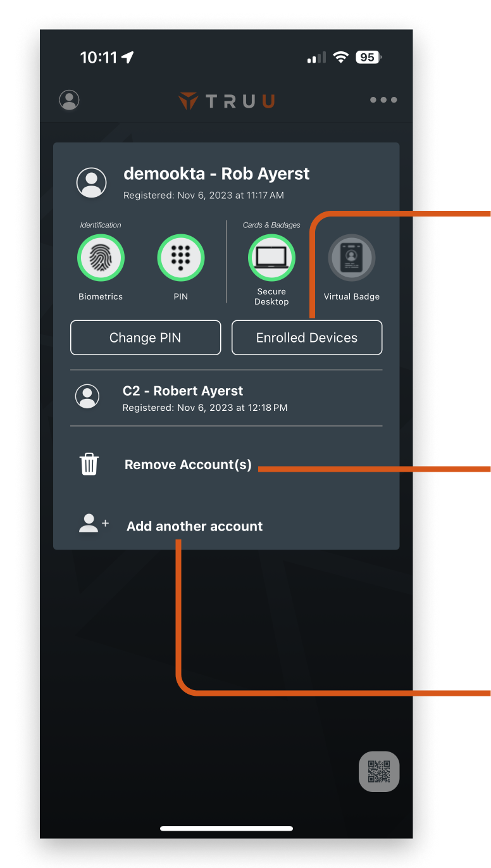Viewport: 491px width, 868px height.
Task: Tap the PIN keypad icon
Action: [x=181, y=258]
